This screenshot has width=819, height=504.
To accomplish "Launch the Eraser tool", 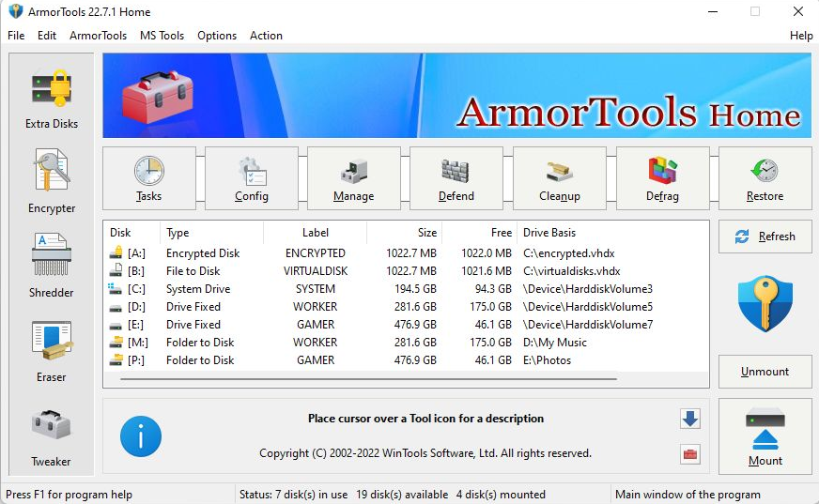I will 52,350.
